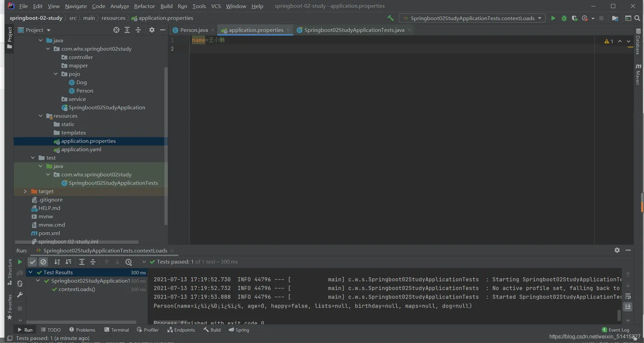Open the Project view type dropdown

pos(34,30)
